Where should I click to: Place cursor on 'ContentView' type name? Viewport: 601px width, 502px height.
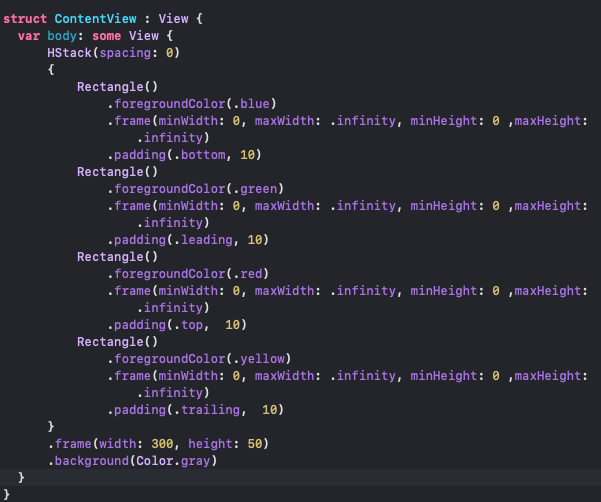(95, 19)
